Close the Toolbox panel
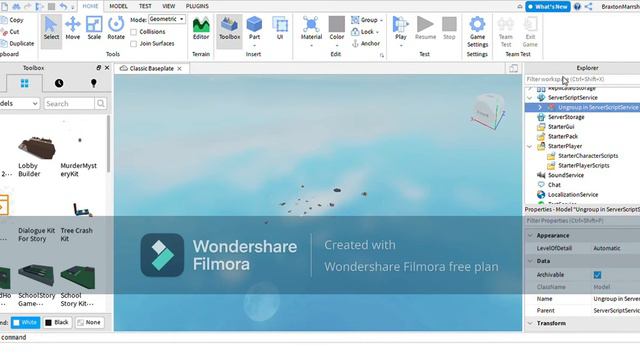Image resolution: width=640 pixels, height=360 pixels. [107, 68]
